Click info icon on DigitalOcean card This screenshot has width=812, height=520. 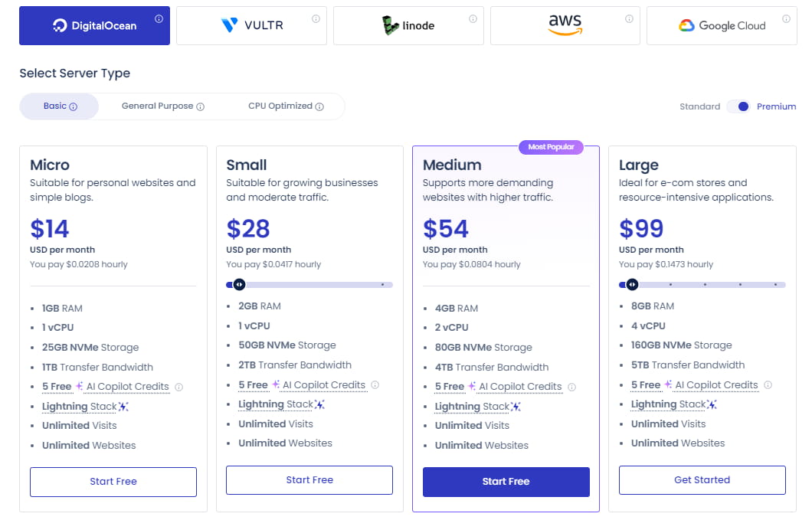point(159,19)
